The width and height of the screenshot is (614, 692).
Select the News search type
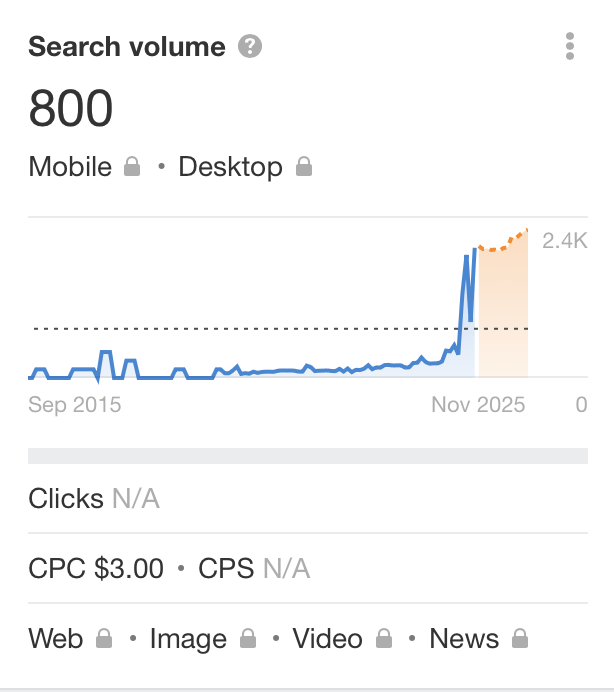[464, 639]
